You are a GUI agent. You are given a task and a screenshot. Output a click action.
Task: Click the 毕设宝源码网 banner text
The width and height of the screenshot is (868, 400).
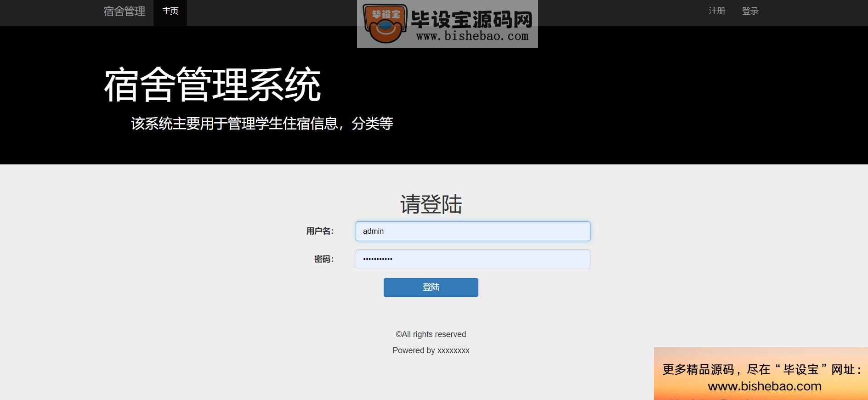[x=472, y=20]
